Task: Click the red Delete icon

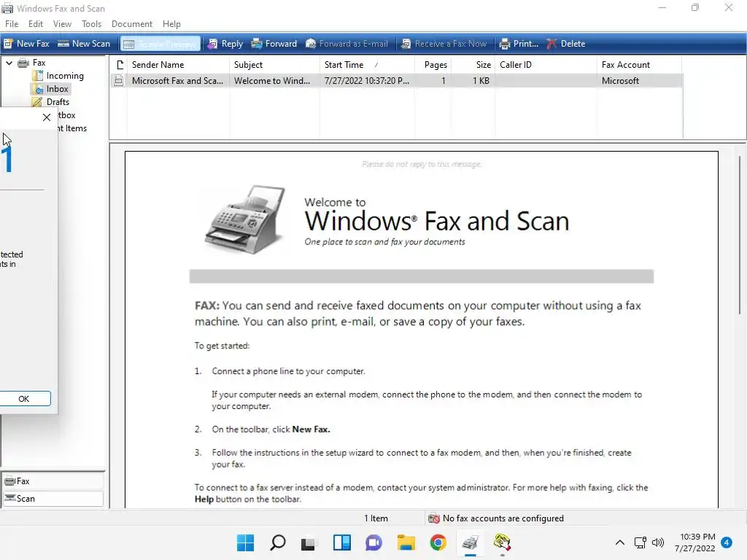Action: coord(551,44)
